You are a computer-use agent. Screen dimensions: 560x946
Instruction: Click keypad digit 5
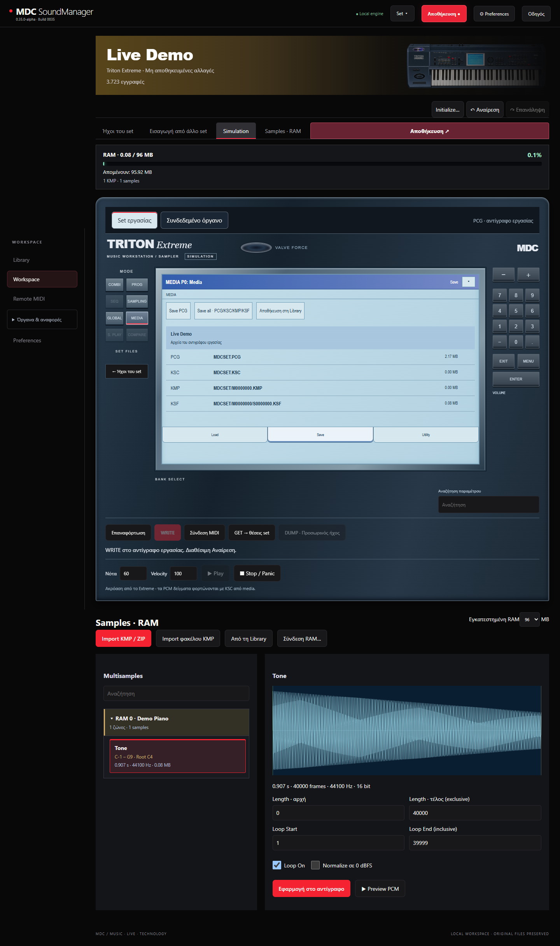516,311
